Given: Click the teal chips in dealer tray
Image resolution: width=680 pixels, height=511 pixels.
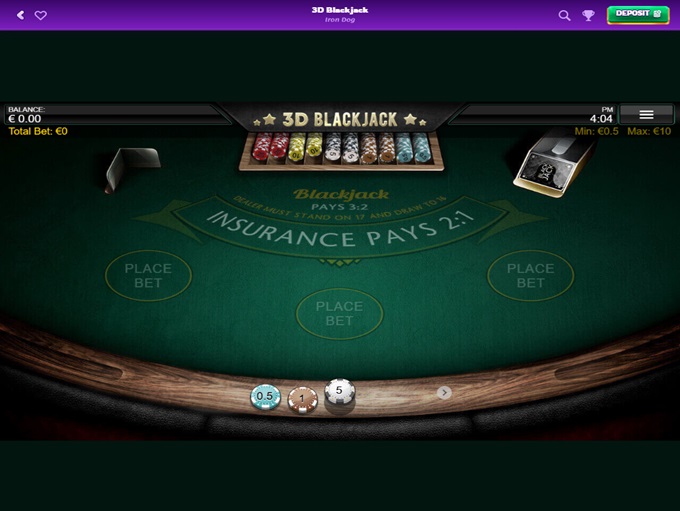Looking at the screenshot, I should [x=412, y=148].
